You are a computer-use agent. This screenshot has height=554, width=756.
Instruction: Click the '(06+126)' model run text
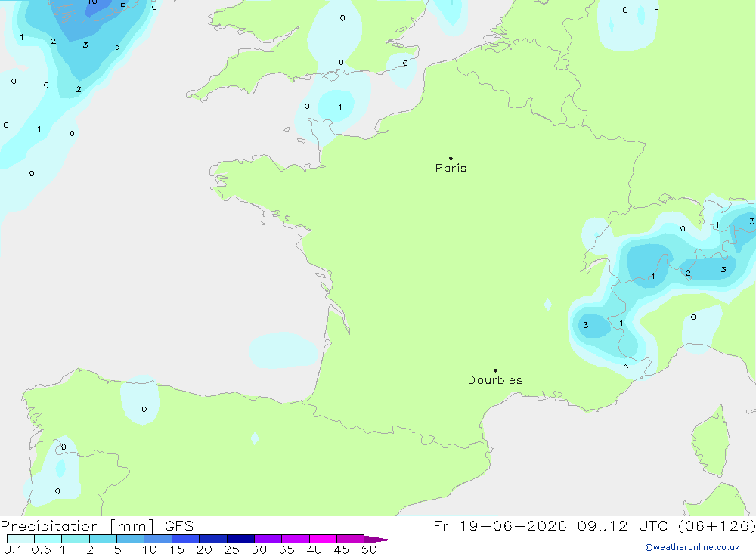[717, 525]
